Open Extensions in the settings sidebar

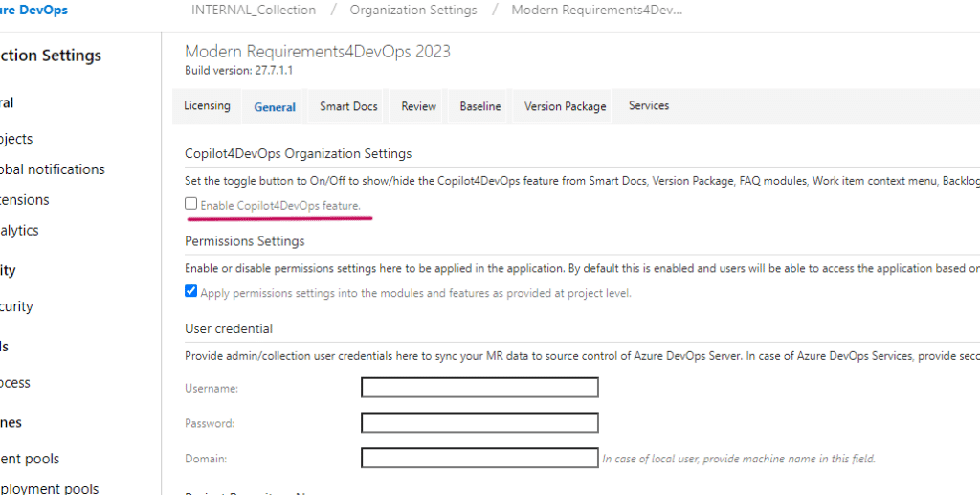click(x=24, y=200)
